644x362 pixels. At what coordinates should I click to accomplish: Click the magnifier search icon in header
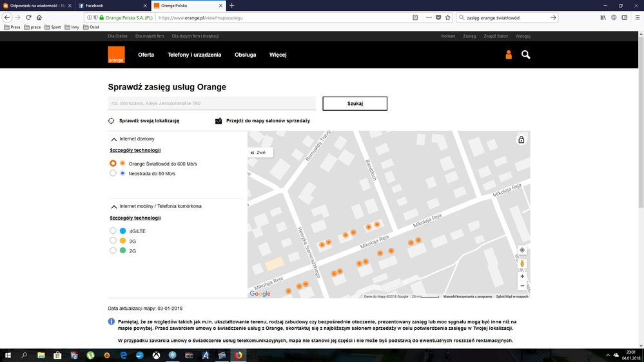[x=525, y=55]
